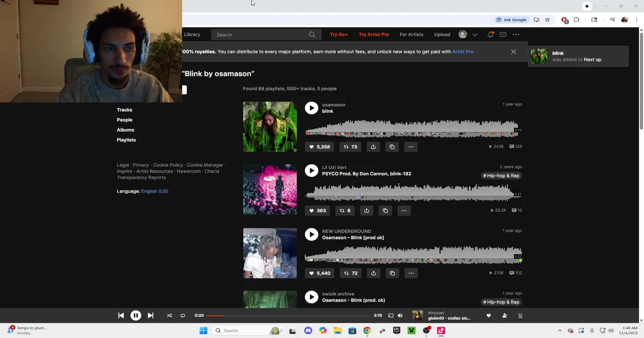This screenshot has height=338, width=644.
Task: Copy link of PSYCO track
Action: point(385,211)
